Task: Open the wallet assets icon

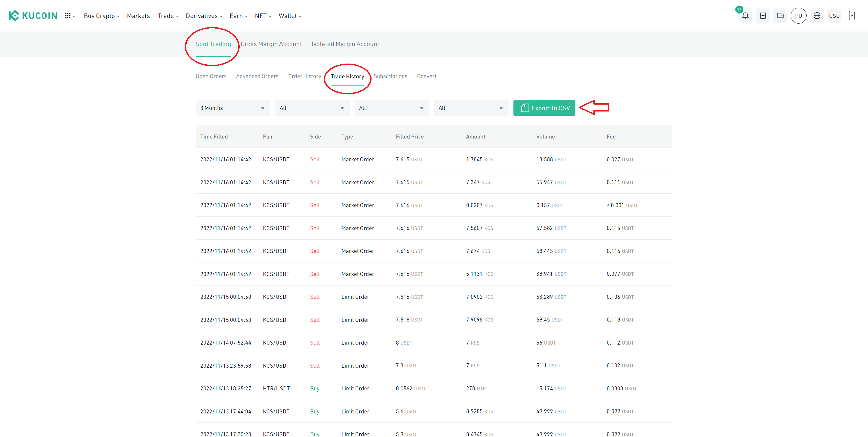Action: (x=780, y=16)
